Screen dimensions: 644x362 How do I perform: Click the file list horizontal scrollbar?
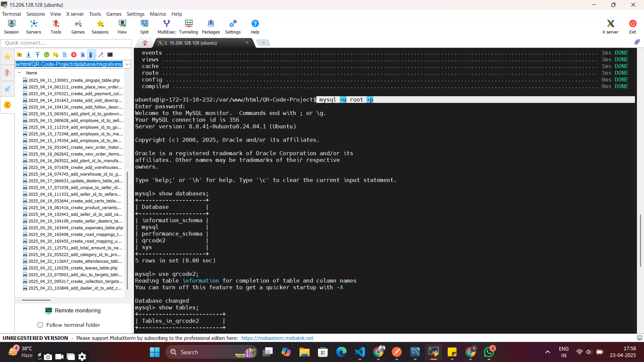pyautogui.click(x=36, y=300)
